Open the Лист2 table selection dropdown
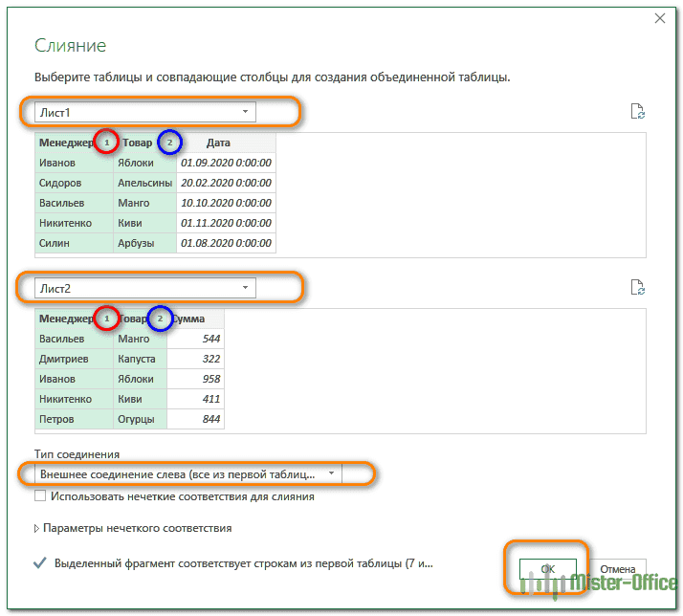Image resolution: width=683 pixels, height=616 pixels. coord(145,287)
